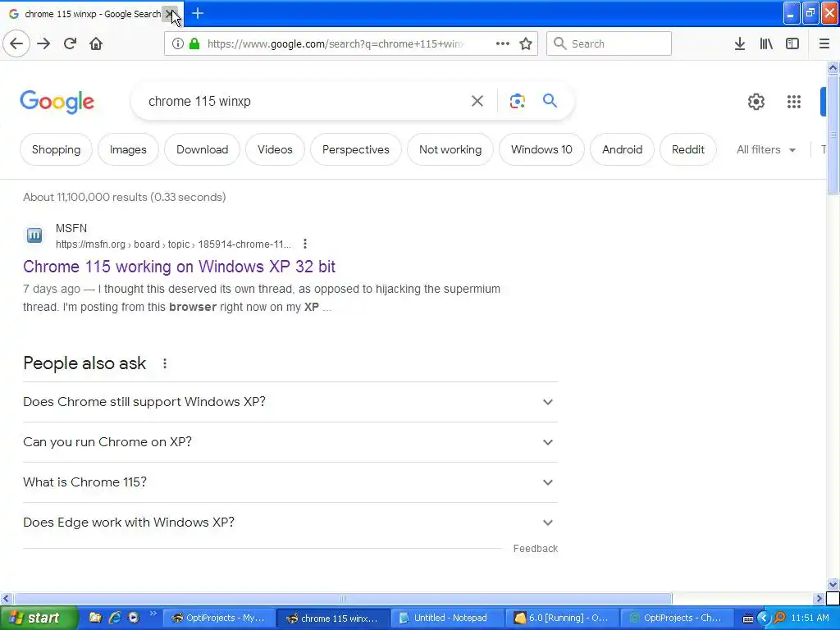
Task: Click the horizontal scrollbar right arrow
Action: (819, 598)
